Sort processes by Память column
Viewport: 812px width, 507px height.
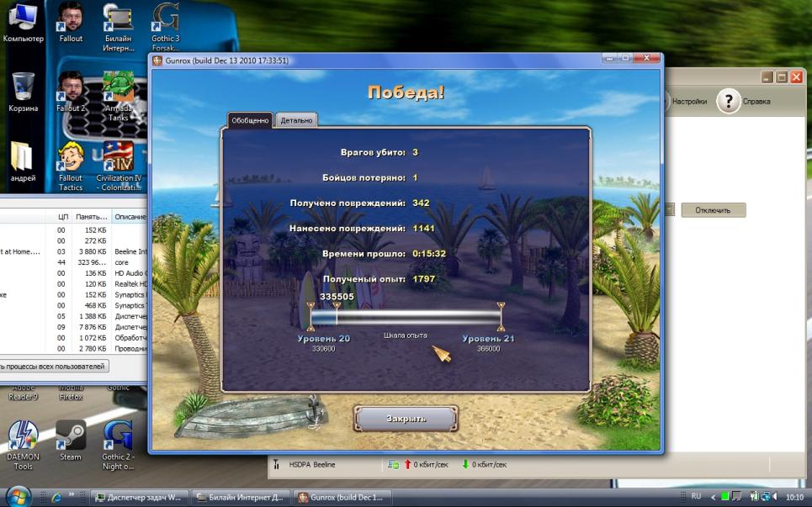90,217
